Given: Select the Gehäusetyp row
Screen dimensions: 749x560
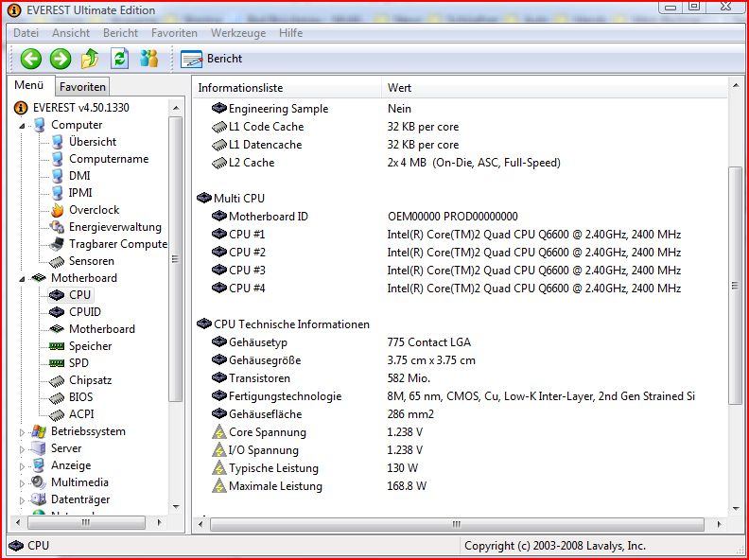Looking at the screenshot, I should coord(461,342).
